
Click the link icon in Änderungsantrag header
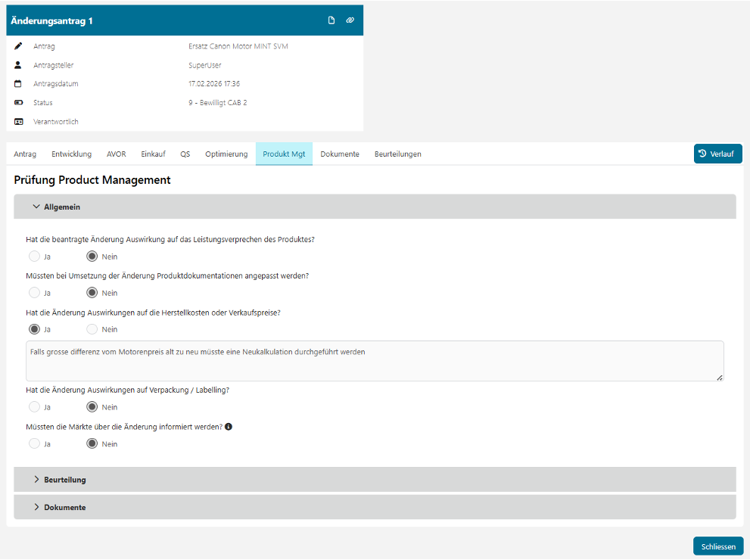point(350,20)
